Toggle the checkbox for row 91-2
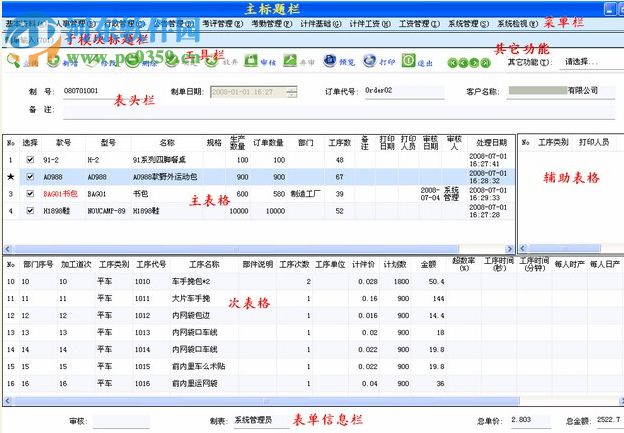 (x=30, y=160)
